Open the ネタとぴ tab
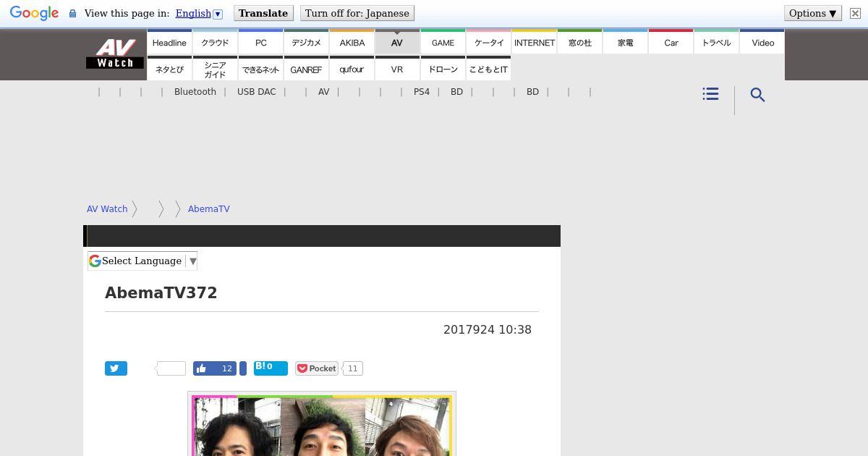Image resolution: width=868 pixels, height=456 pixels. pyautogui.click(x=169, y=69)
